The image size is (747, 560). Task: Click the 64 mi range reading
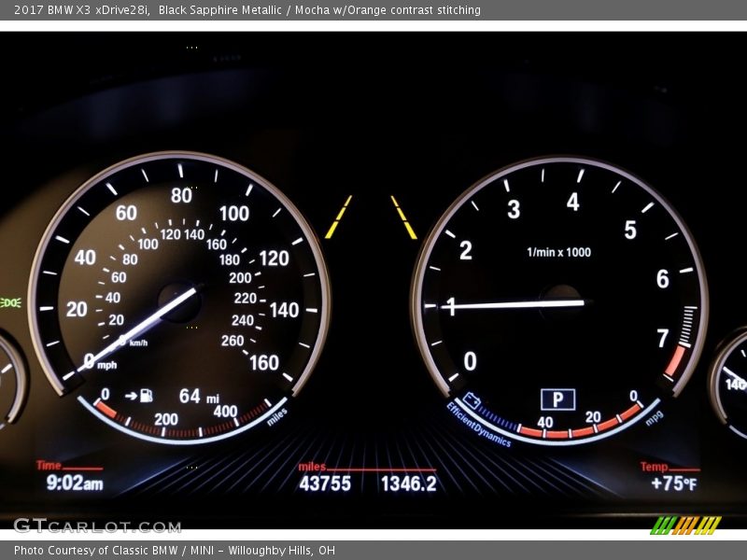[199, 396]
